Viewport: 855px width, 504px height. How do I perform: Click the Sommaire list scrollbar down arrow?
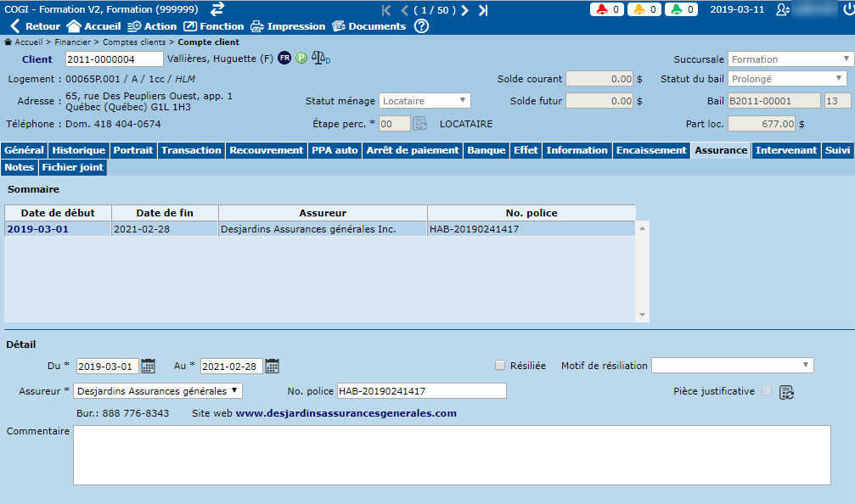click(x=643, y=316)
